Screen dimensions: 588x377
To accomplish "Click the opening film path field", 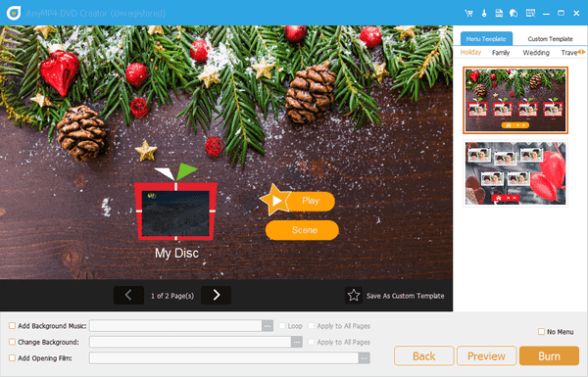I will [223, 358].
